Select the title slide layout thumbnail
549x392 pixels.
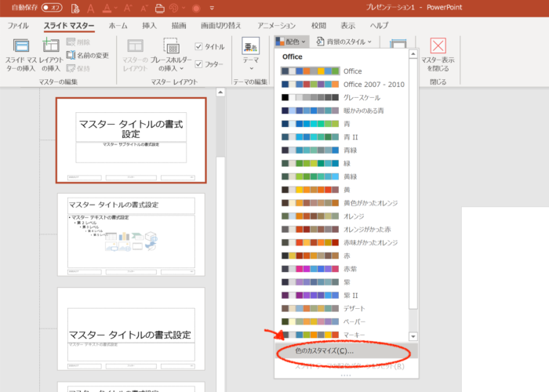coord(131,140)
